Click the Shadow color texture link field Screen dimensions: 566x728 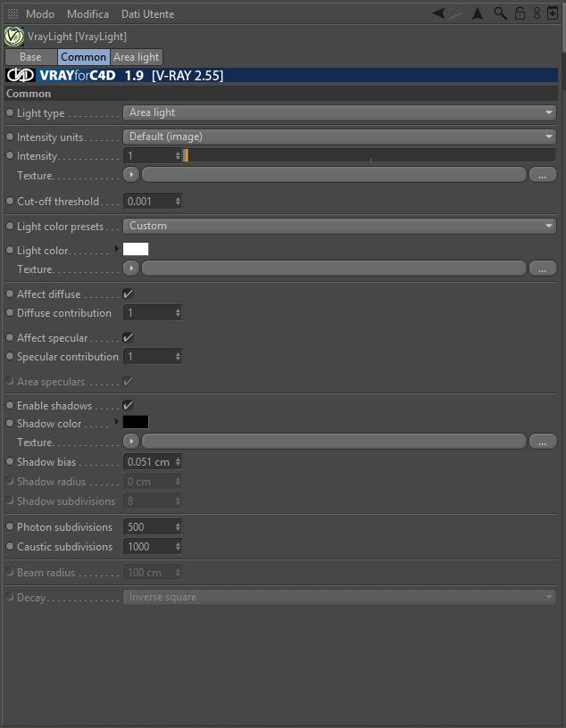(x=334, y=441)
